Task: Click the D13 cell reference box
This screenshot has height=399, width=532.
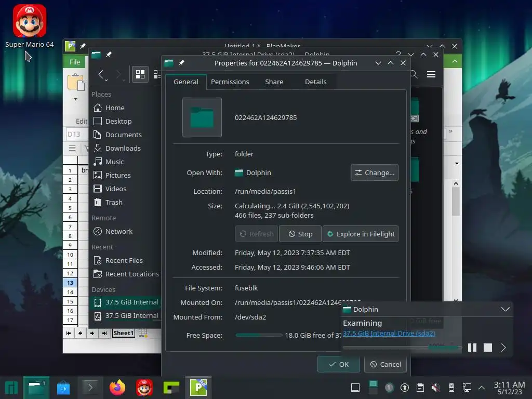Action: coord(77,134)
